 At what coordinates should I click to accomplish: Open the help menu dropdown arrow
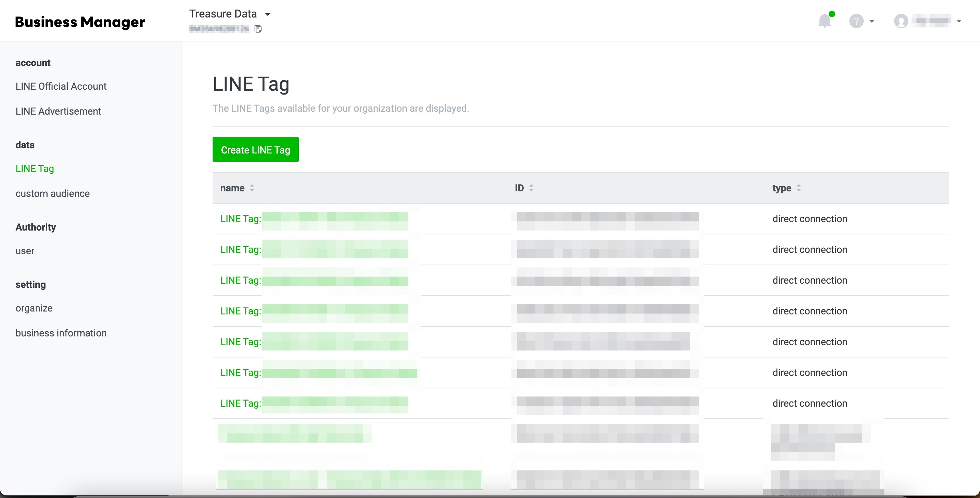871,21
